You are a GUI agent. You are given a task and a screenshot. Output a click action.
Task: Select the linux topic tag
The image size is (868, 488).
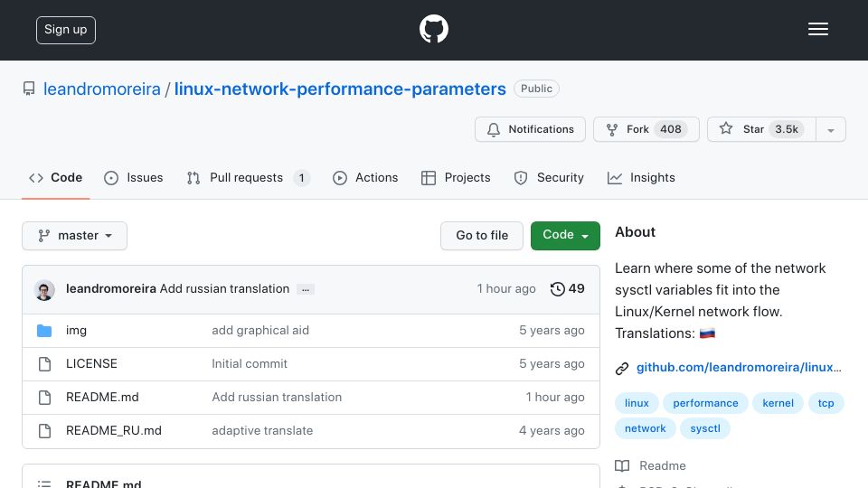pos(637,403)
